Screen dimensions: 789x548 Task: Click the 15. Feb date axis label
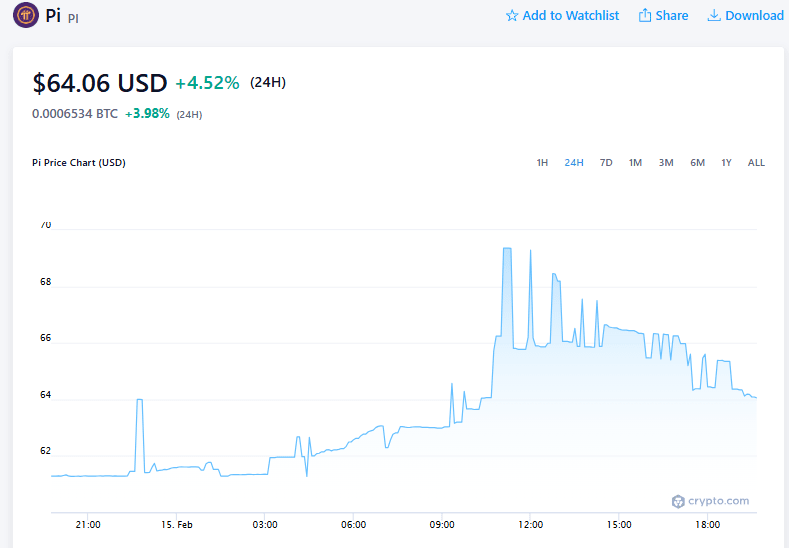coord(177,524)
